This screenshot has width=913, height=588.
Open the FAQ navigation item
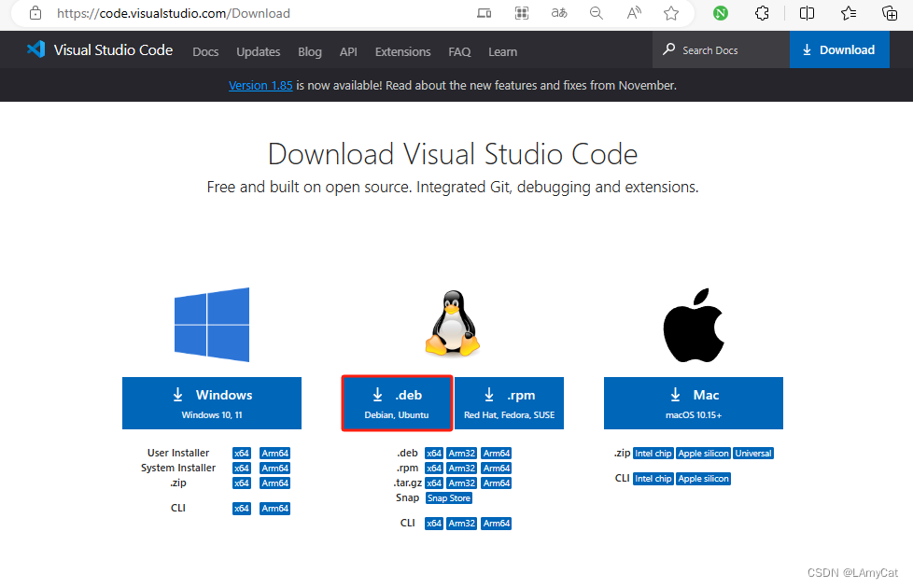[x=459, y=52]
